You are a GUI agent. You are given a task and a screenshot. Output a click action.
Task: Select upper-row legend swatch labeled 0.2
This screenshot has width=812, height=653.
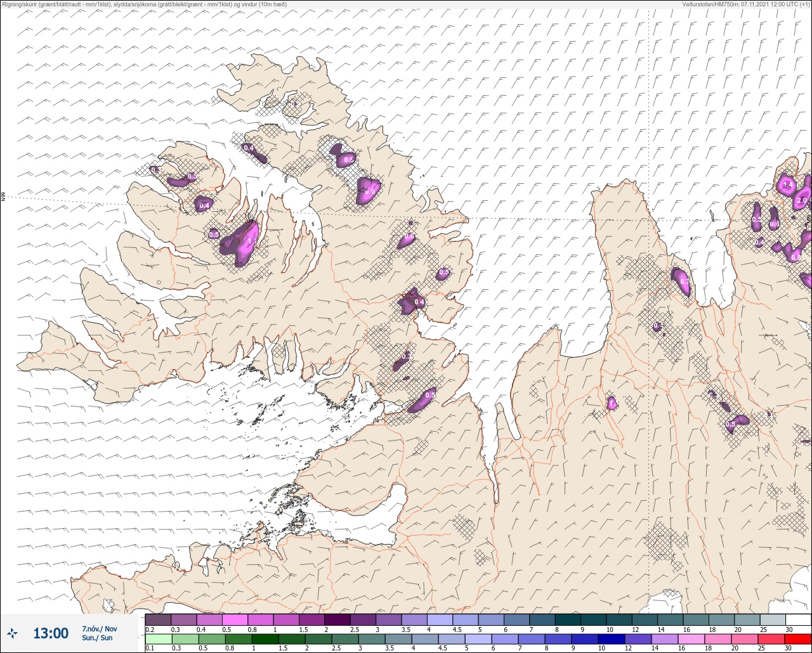click(x=158, y=619)
